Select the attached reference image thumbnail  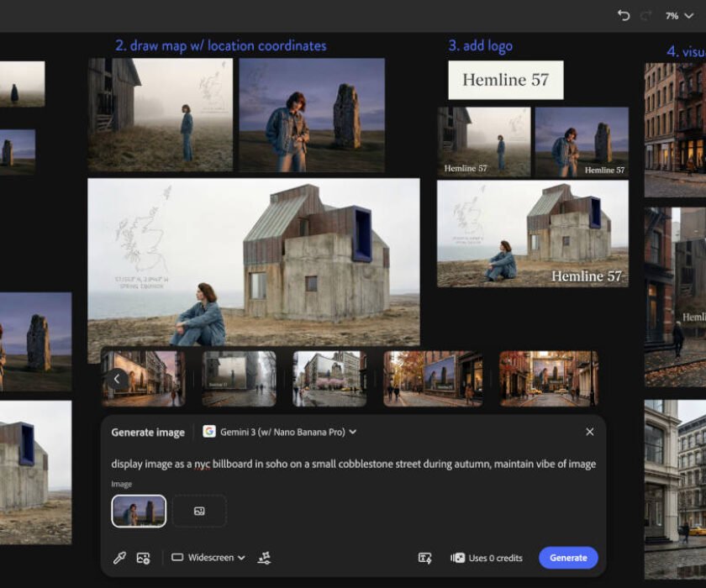click(x=139, y=511)
